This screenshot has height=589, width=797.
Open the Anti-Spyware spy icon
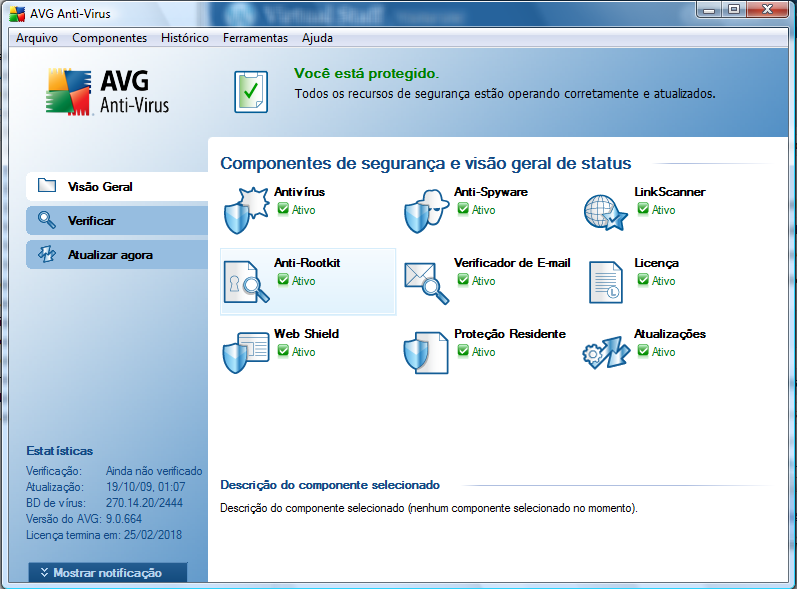[x=426, y=211]
